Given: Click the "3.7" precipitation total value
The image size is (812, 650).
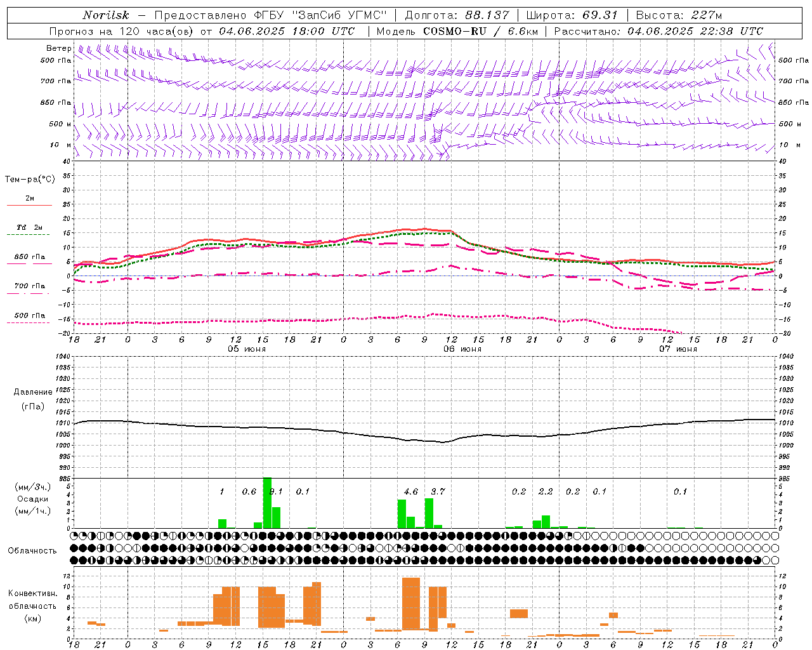Looking at the screenshot, I should click(x=438, y=491).
